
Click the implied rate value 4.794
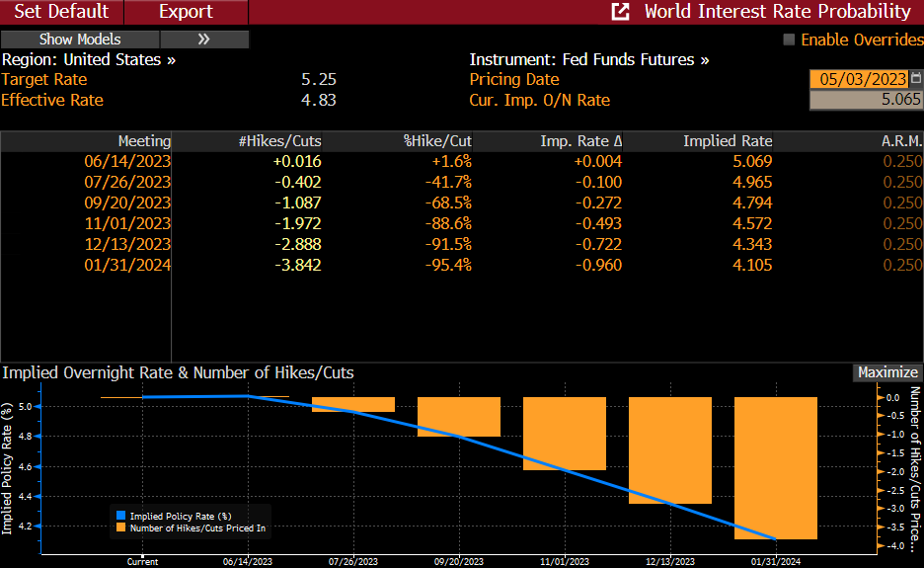[x=752, y=203]
